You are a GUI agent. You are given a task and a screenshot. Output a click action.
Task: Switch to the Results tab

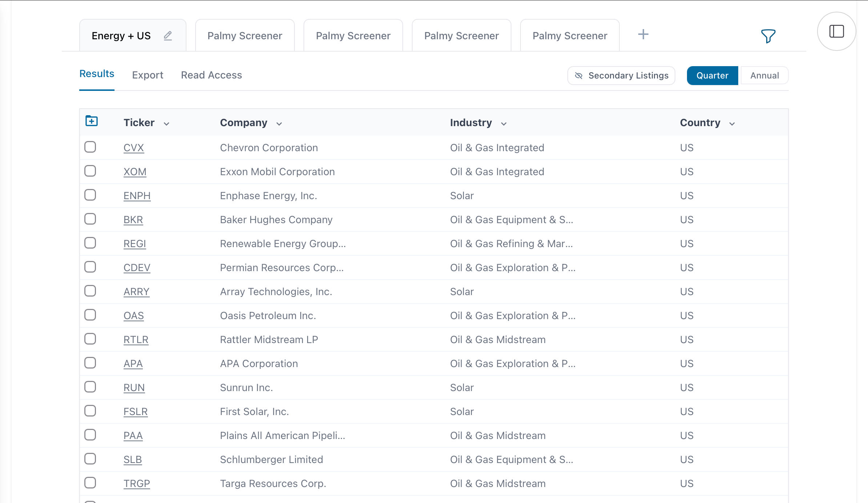click(97, 74)
